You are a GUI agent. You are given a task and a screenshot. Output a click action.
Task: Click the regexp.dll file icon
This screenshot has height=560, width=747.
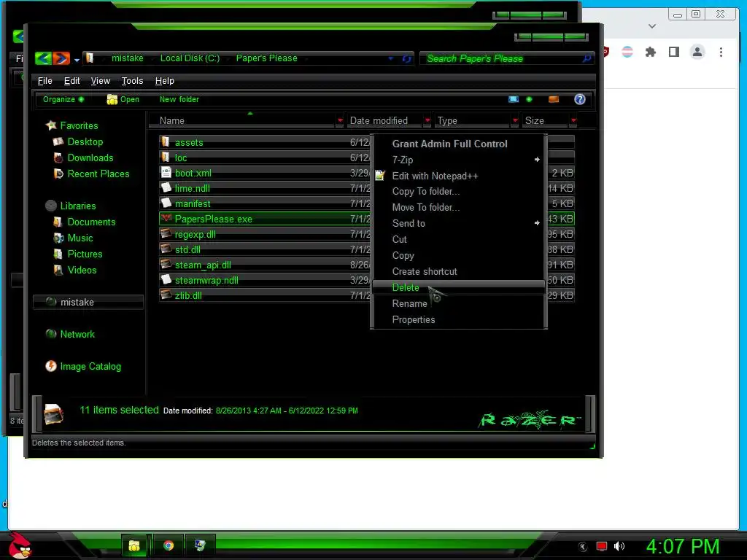pyautogui.click(x=166, y=234)
